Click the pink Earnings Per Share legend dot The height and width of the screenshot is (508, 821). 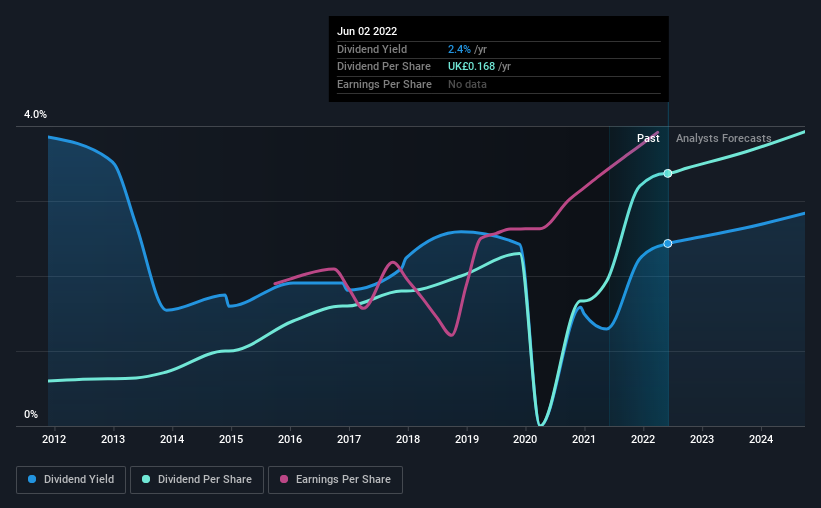pos(284,479)
